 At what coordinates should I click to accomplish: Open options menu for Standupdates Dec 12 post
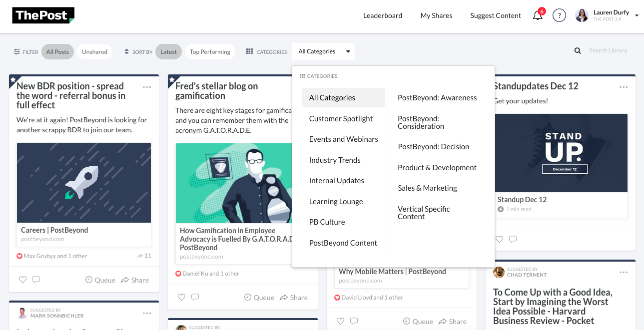point(624,87)
